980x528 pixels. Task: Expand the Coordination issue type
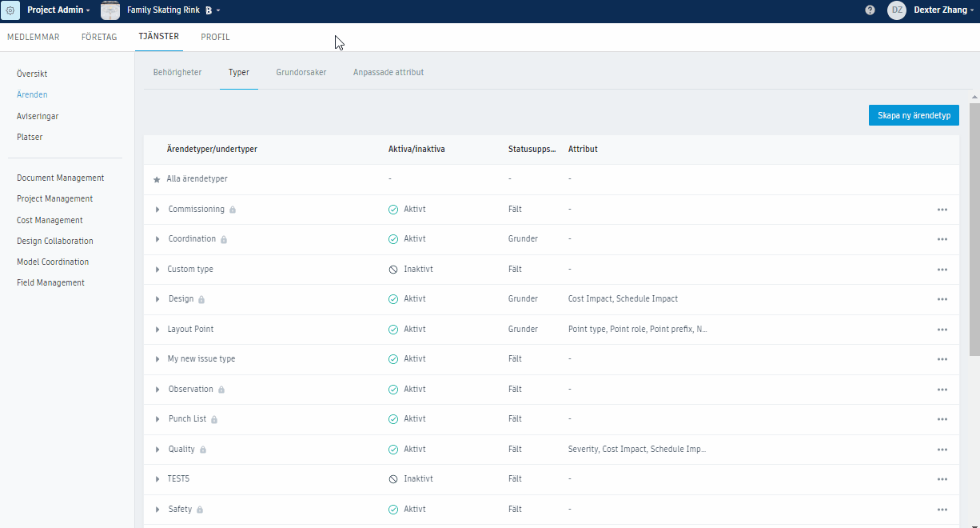click(157, 239)
